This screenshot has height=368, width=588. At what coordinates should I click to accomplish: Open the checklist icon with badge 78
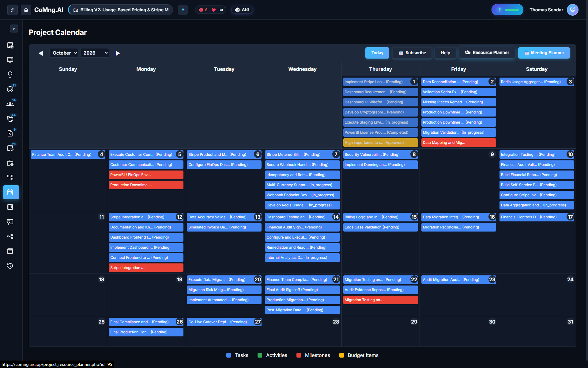10,148
